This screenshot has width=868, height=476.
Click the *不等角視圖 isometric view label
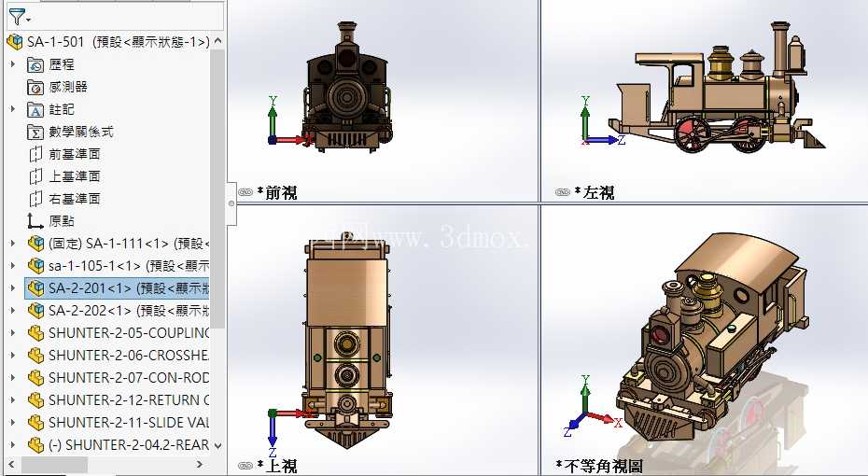click(x=599, y=466)
